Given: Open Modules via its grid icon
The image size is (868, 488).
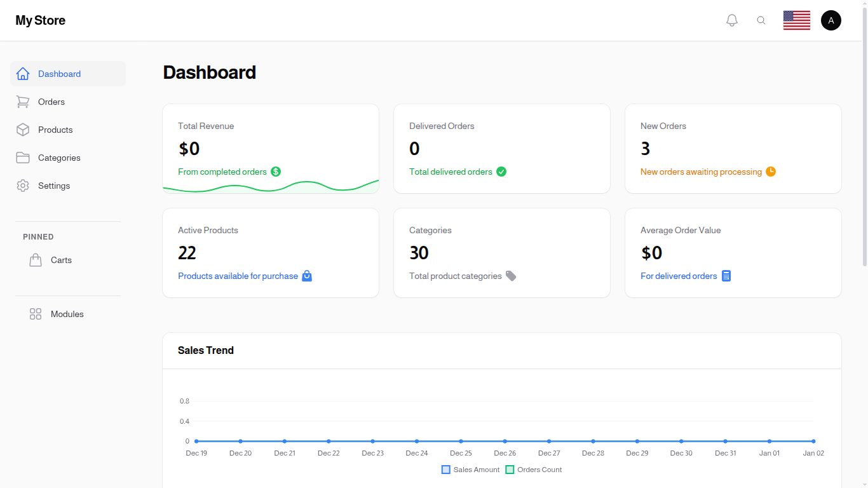Looking at the screenshot, I should (35, 314).
